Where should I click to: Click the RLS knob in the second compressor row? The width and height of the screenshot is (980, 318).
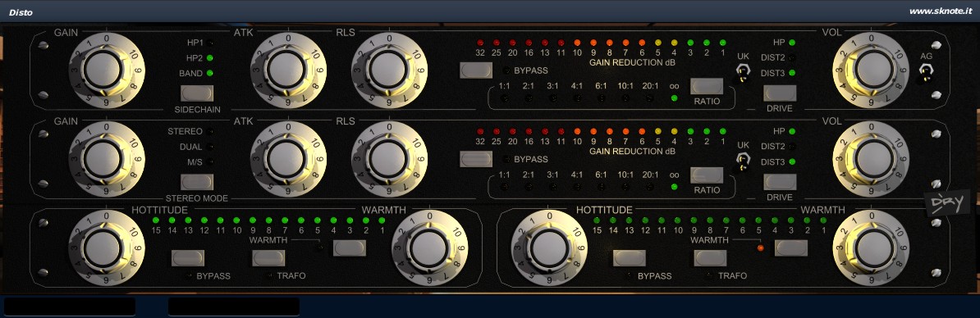[389, 159]
